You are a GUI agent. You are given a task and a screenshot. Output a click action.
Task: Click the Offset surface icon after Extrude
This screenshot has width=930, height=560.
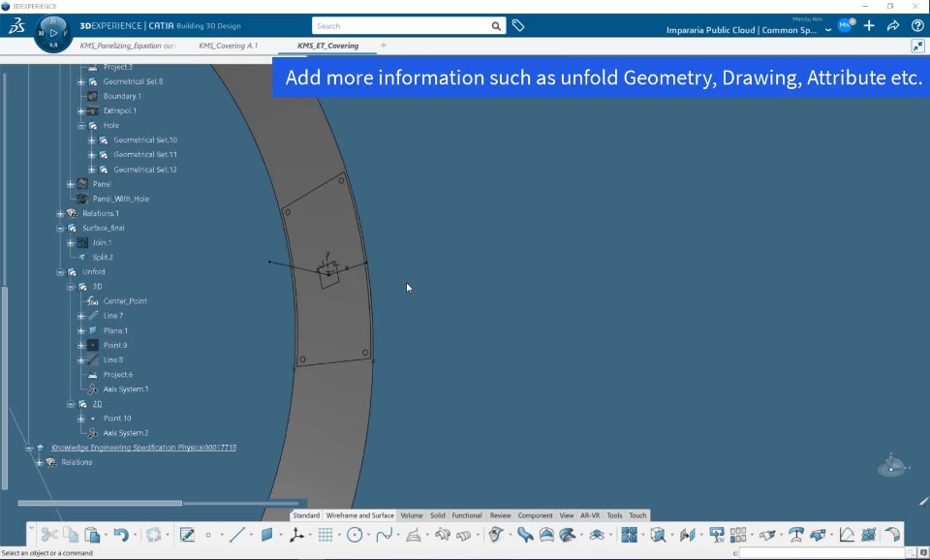pos(464,535)
